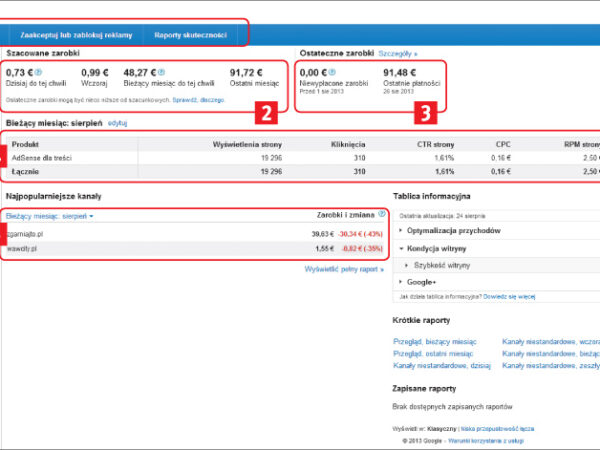Click help icon next to 0,00 € unpaid earnings
The width and height of the screenshot is (600, 450).
[x=331, y=73]
